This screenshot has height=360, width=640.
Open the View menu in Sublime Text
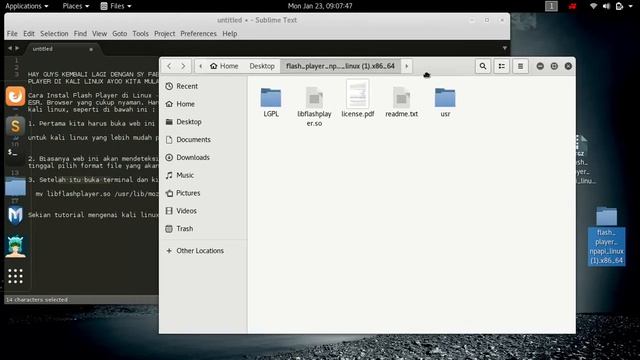[99, 33]
